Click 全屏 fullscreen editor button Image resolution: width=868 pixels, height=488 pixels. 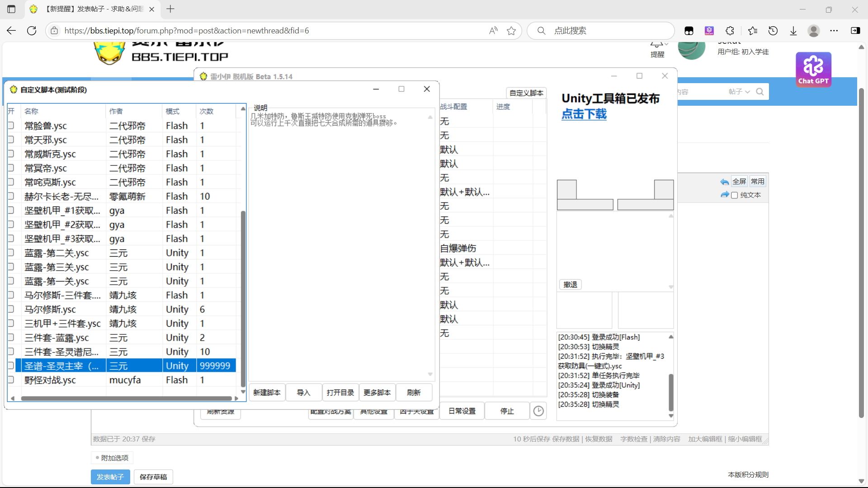pos(739,182)
